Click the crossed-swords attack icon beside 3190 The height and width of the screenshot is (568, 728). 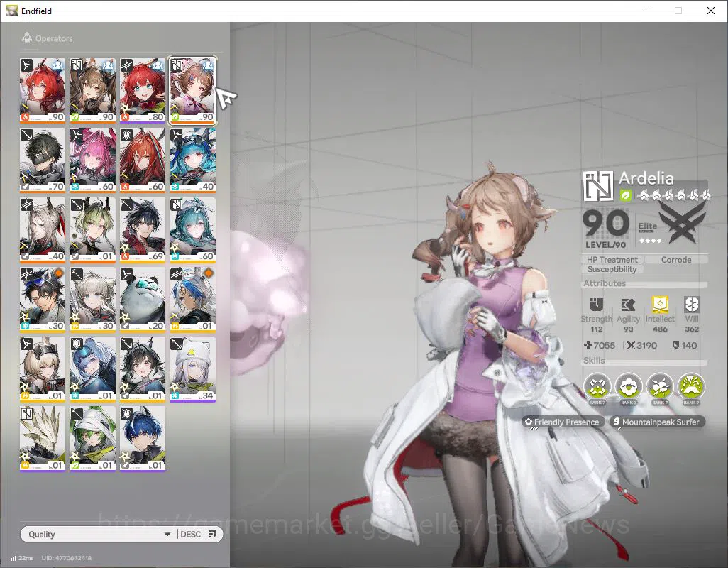coord(631,345)
